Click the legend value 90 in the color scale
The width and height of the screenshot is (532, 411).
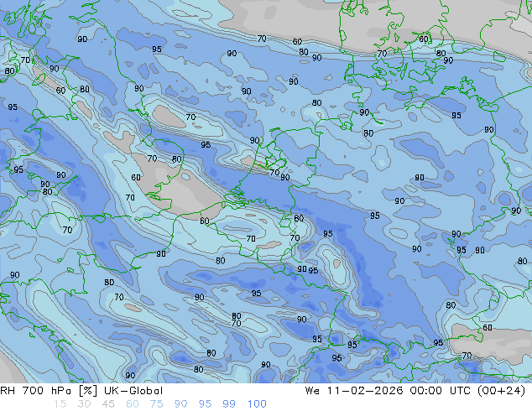pos(181,404)
